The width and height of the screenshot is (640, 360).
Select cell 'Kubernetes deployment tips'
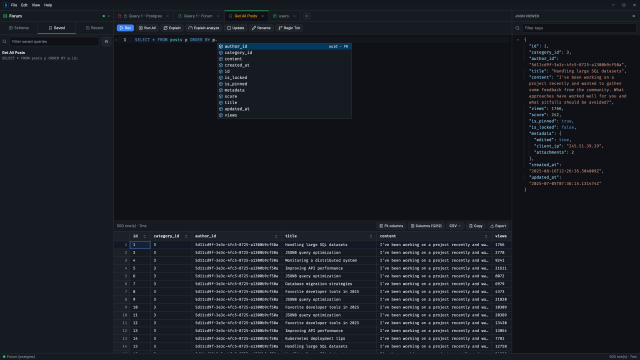(329, 338)
